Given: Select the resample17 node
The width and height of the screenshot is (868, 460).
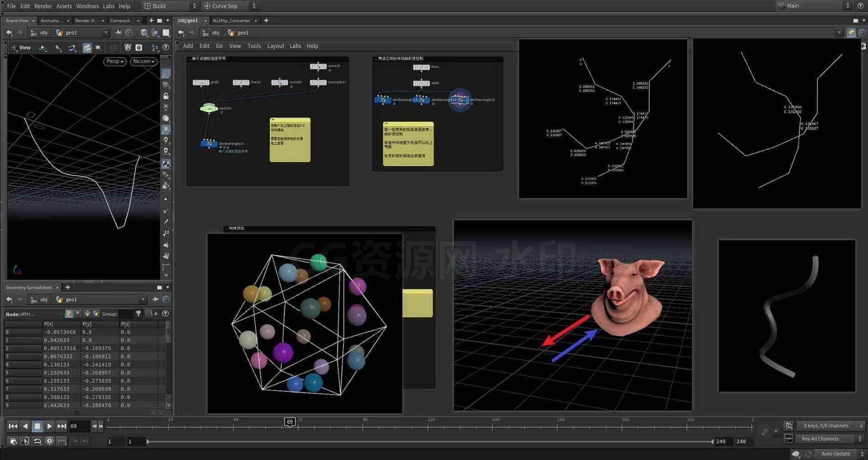Looking at the screenshot, I should pos(318,83).
